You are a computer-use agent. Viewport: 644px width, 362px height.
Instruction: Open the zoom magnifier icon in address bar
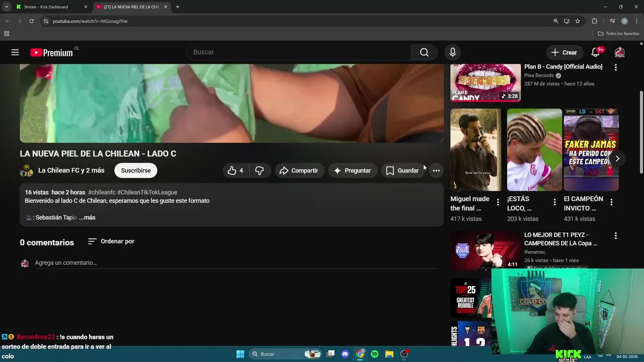point(556,21)
